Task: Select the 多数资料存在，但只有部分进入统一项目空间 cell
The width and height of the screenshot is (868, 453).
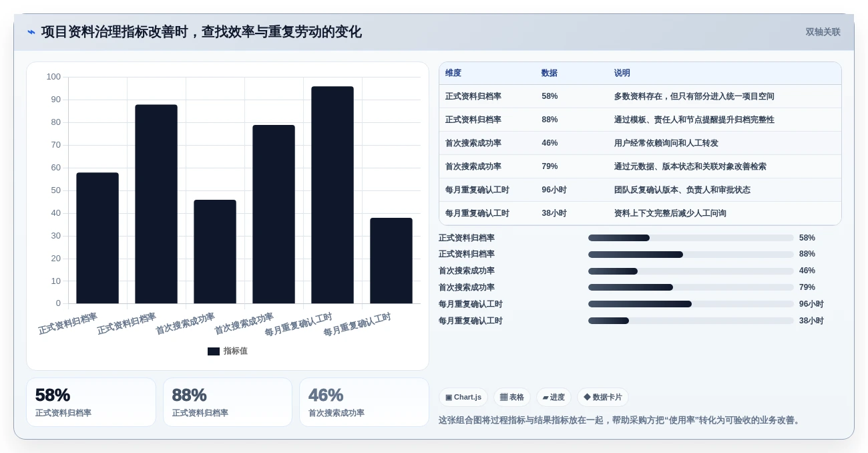Action: click(694, 96)
